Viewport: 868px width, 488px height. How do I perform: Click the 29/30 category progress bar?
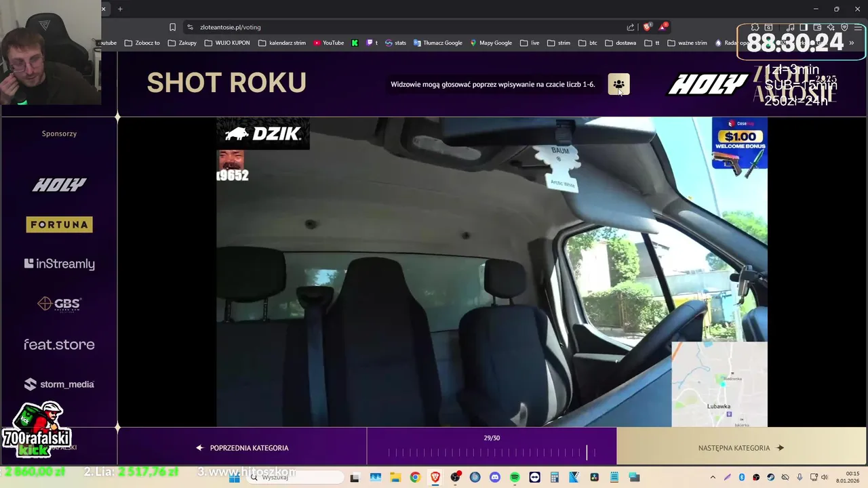tap(492, 453)
